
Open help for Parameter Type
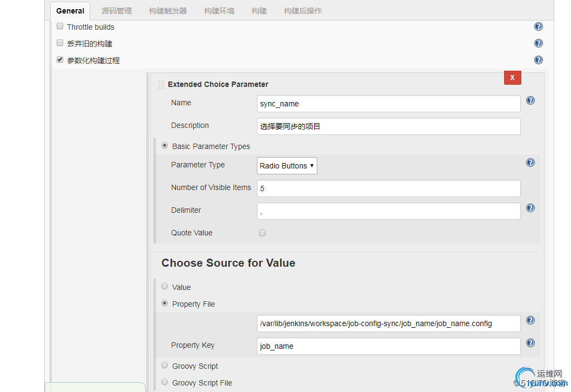tap(531, 163)
